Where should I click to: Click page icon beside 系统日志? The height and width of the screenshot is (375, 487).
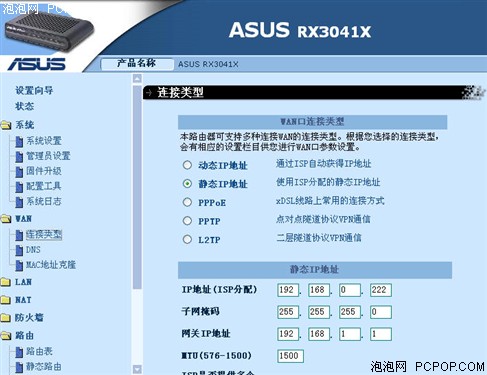coord(19,202)
